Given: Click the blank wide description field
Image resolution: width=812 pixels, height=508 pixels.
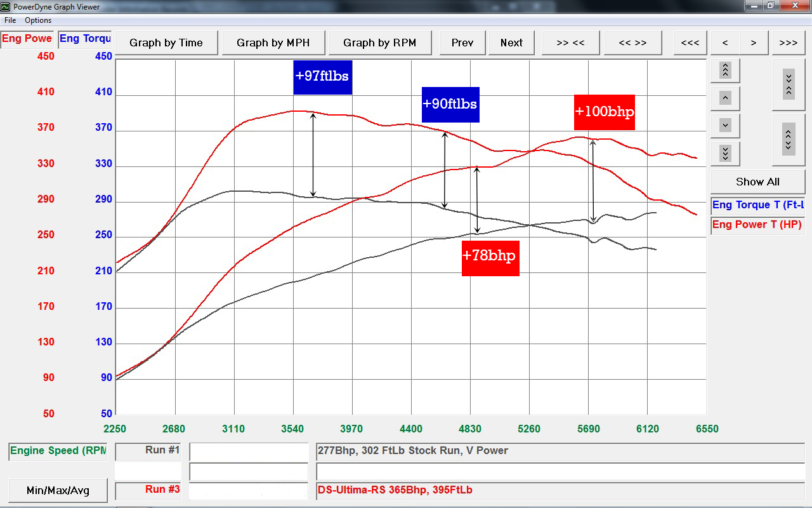Looking at the screenshot, I should tap(560, 472).
